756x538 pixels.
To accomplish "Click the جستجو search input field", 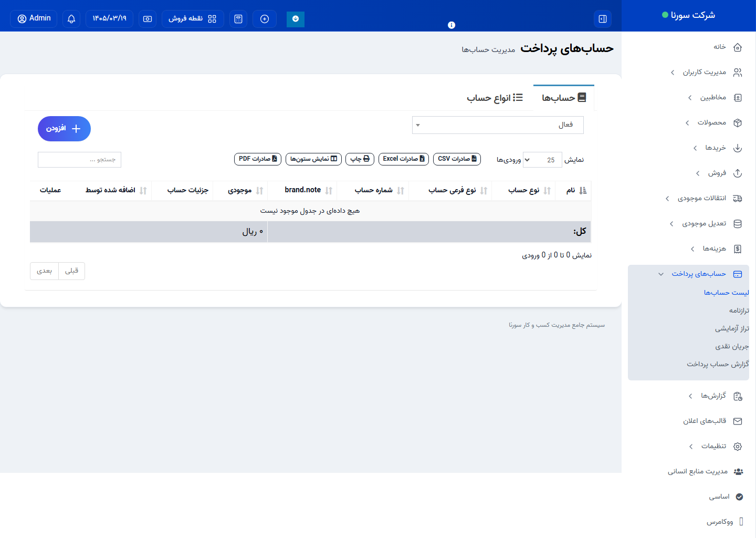I will 79,160.
